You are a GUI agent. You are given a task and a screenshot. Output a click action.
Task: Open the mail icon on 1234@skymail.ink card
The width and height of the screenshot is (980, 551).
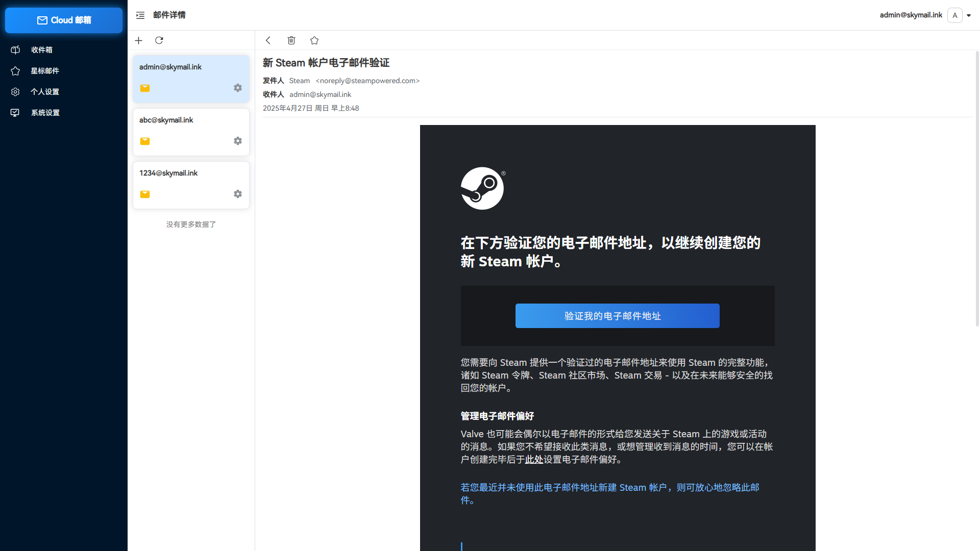click(x=145, y=194)
